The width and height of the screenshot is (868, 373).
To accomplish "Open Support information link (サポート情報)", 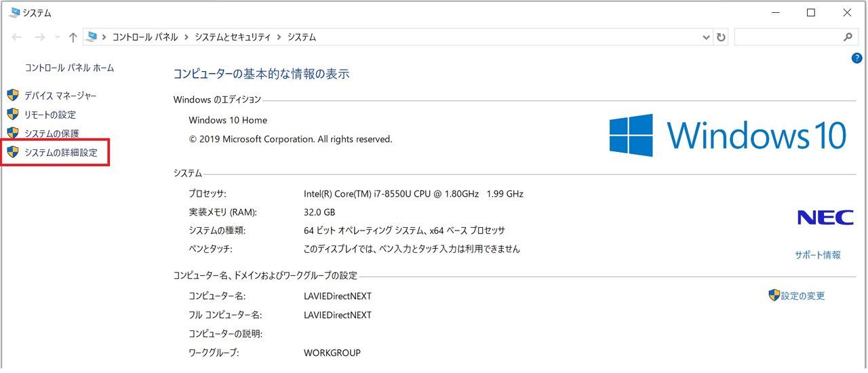I will (818, 255).
